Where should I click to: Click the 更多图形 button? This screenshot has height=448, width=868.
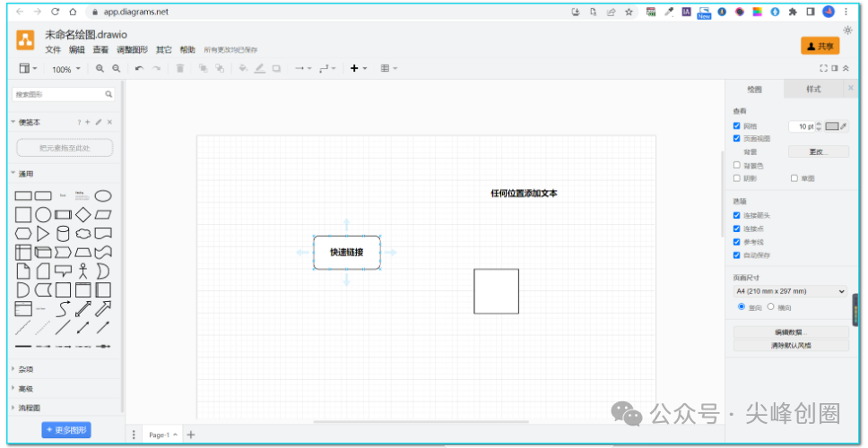point(66,430)
